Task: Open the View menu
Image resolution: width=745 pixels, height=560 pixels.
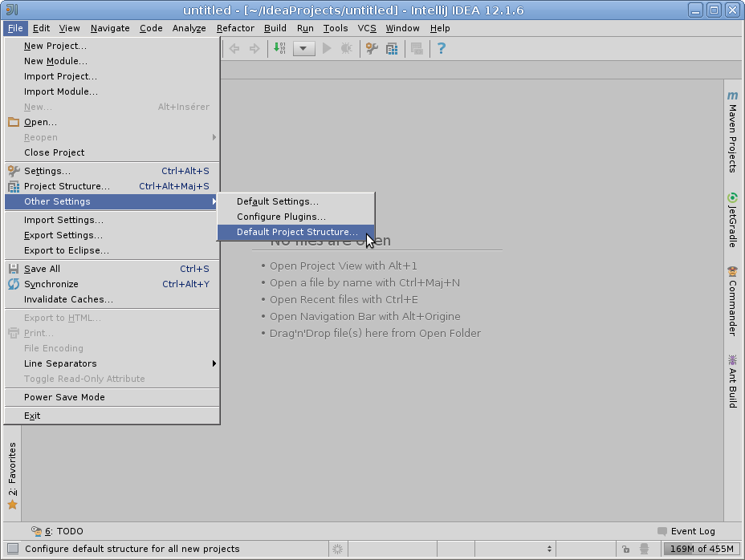Action: click(69, 29)
